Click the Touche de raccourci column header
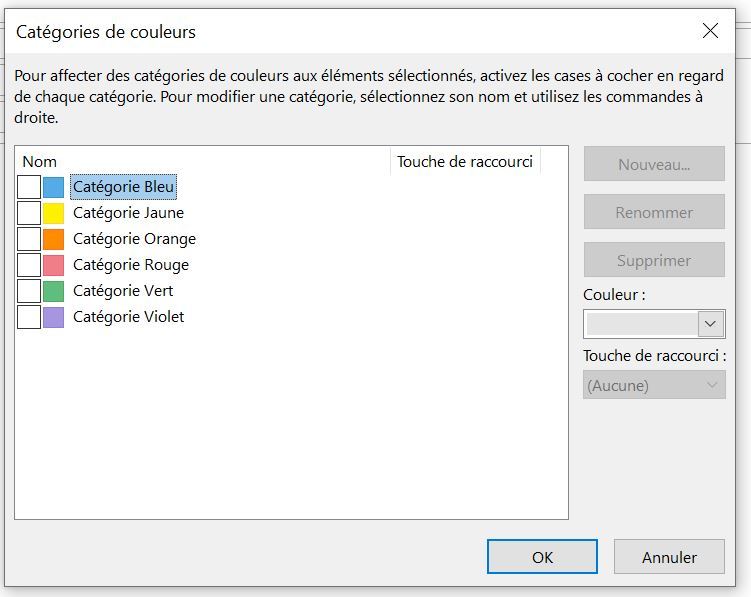Screen dimensions: 751x597 (x=464, y=162)
